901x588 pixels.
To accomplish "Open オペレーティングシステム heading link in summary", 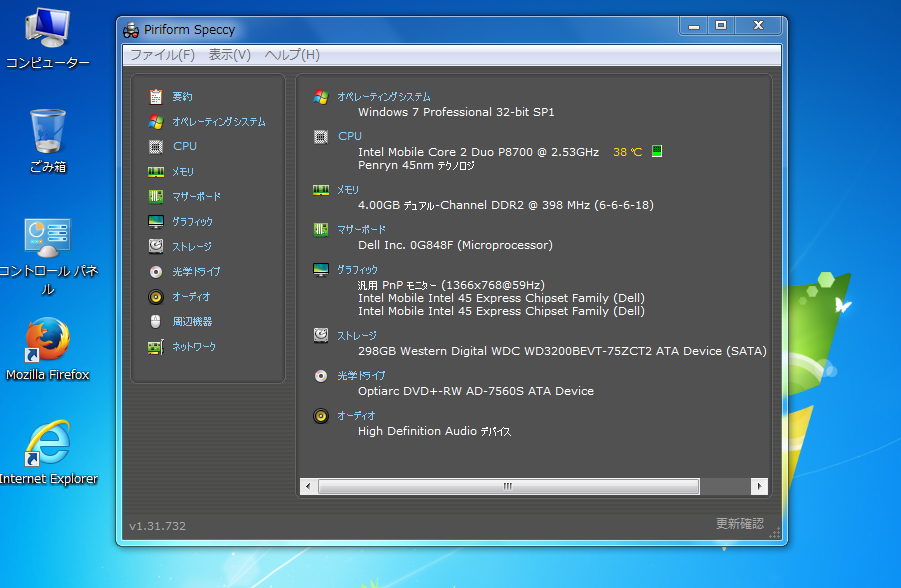I will point(384,97).
